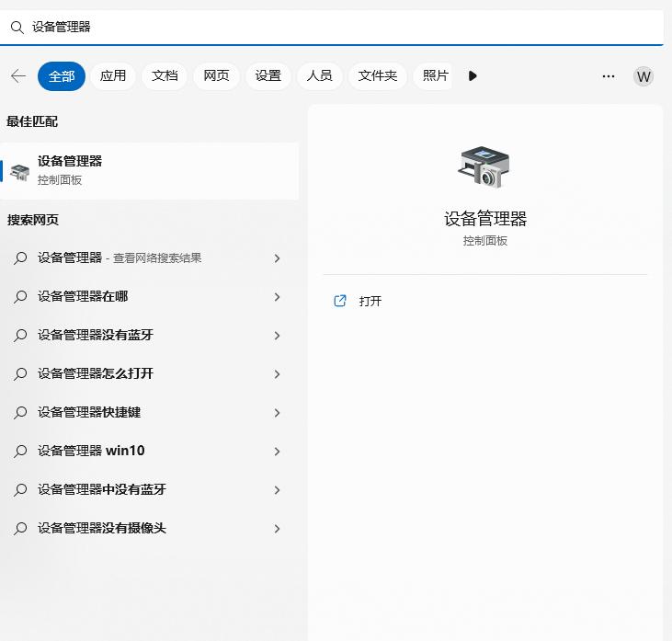Click the 设备管理器 title in preview pane

485,219
